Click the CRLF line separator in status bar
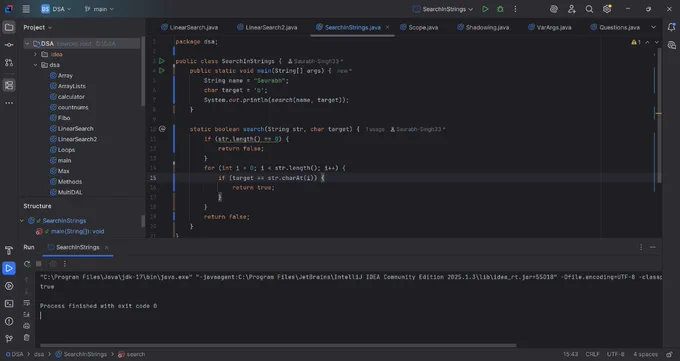680x361 pixels. tap(592, 354)
